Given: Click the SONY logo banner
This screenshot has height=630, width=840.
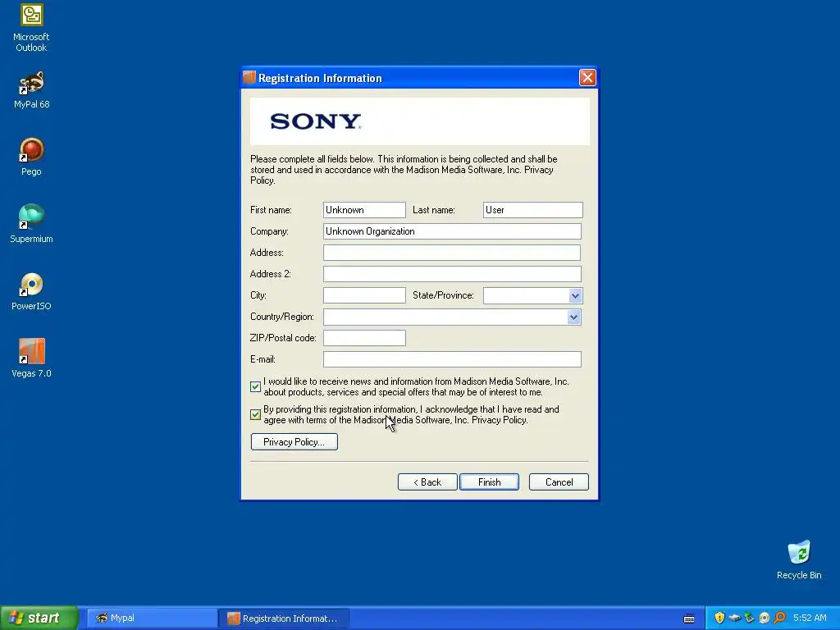Looking at the screenshot, I should coord(420,121).
